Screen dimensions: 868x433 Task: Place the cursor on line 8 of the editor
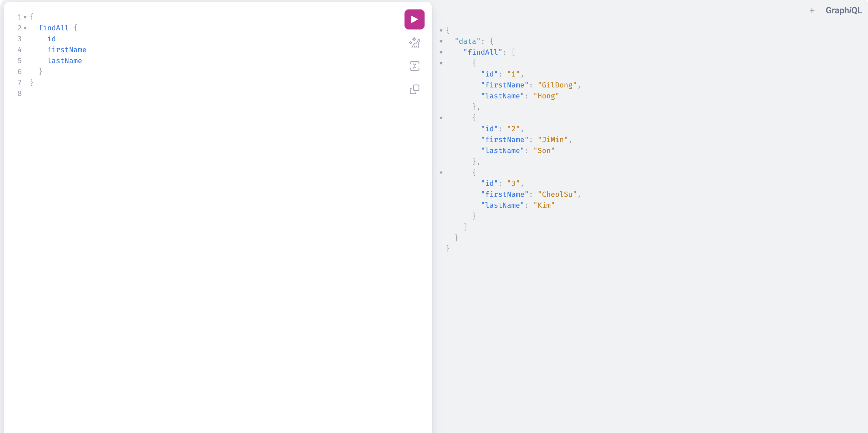[x=40, y=94]
